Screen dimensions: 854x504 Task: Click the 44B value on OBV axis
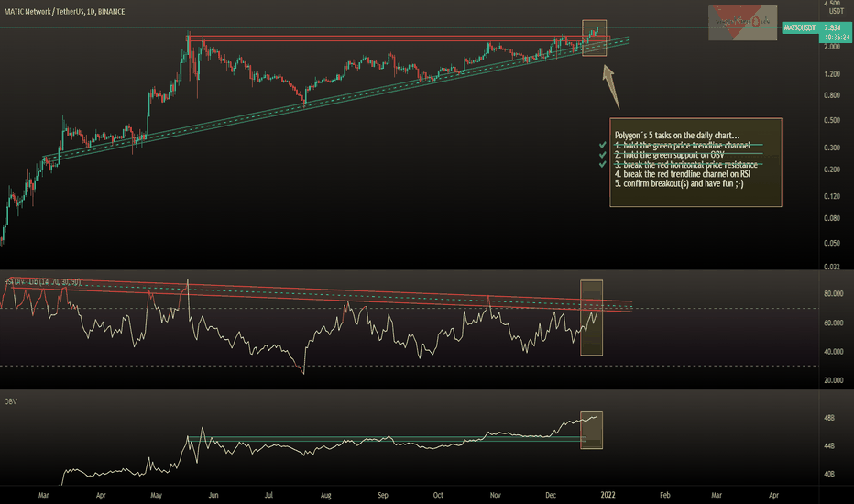coord(829,445)
